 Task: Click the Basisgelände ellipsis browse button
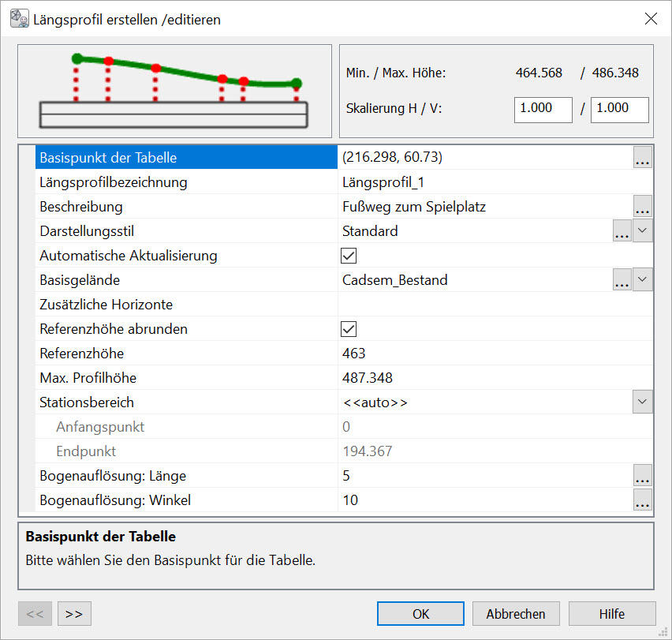click(622, 280)
